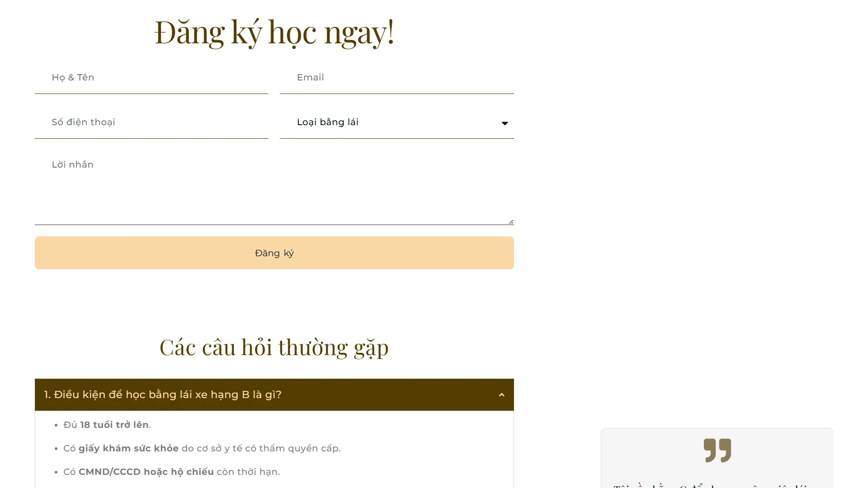Viewport: 868px width, 488px height.
Task: Click the cut-off testimonial text at card bottom
Action: point(710,486)
